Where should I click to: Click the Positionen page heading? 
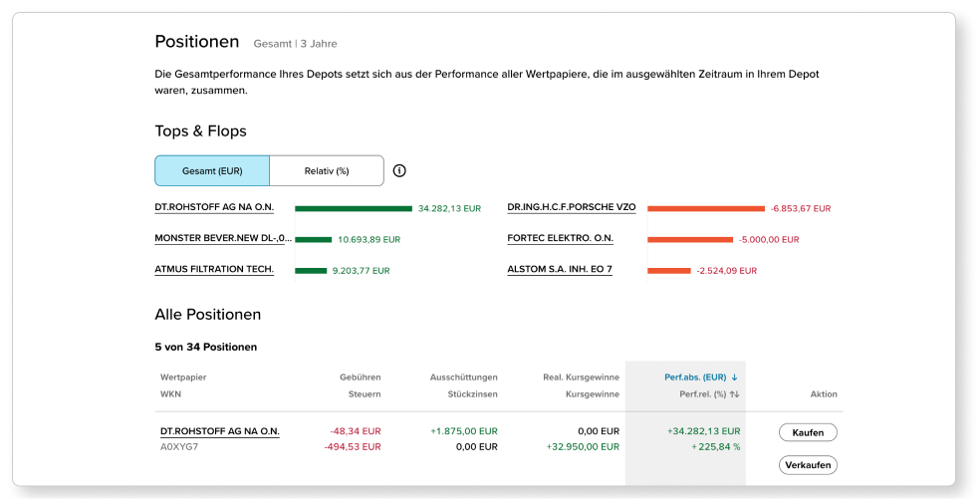click(x=197, y=42)
